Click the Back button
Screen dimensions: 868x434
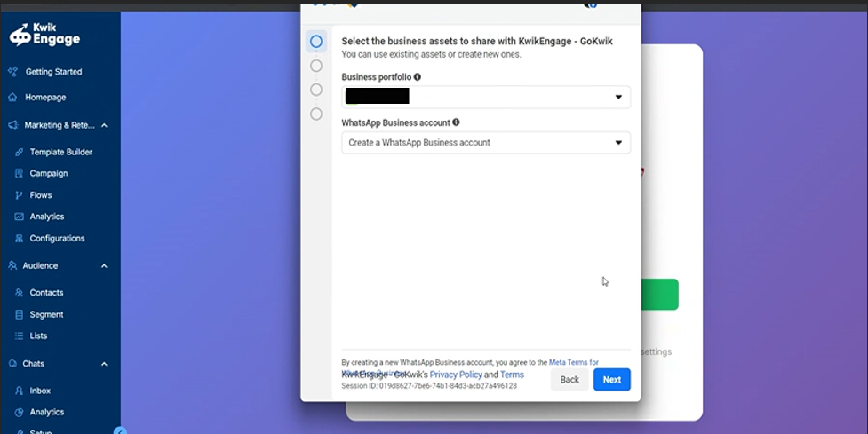pyautogui.click(x=569, y=380)
